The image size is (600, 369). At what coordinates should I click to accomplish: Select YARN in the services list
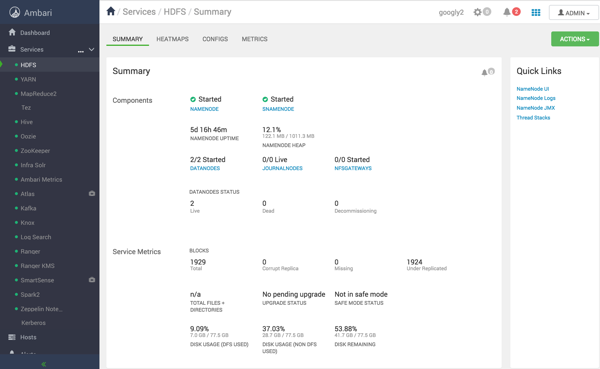[x=28, y=79]
